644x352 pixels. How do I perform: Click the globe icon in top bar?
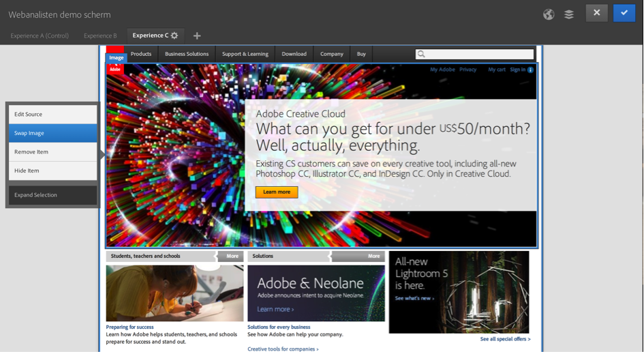[549, 14]
